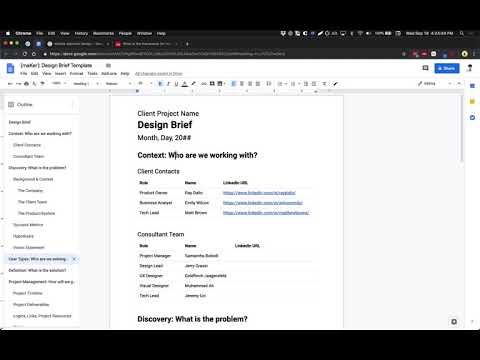
Task: Click the account avatar
Action: coord(470,68)
